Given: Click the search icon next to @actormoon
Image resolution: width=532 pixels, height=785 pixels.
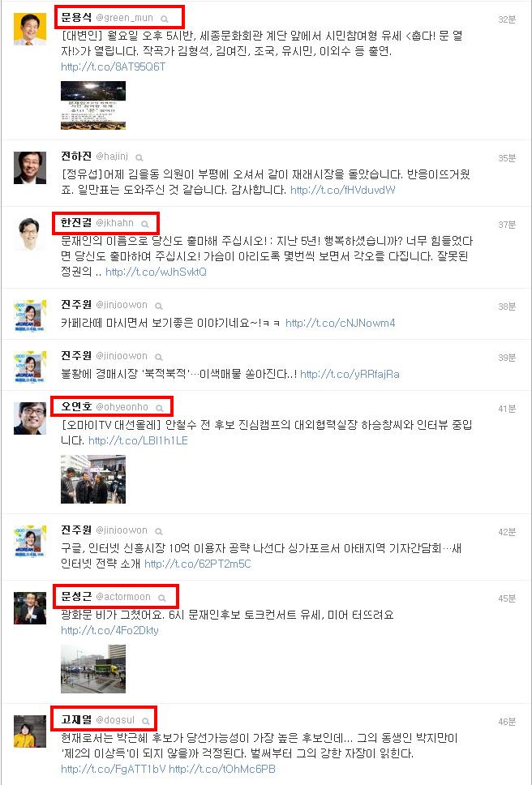Looking at the screenshot, I should [x=161, y=598].
